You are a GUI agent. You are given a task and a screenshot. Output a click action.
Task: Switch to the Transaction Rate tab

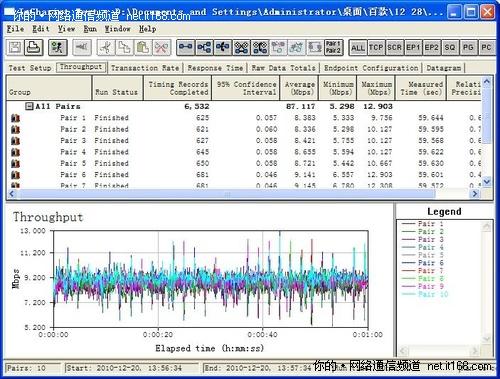145,68
